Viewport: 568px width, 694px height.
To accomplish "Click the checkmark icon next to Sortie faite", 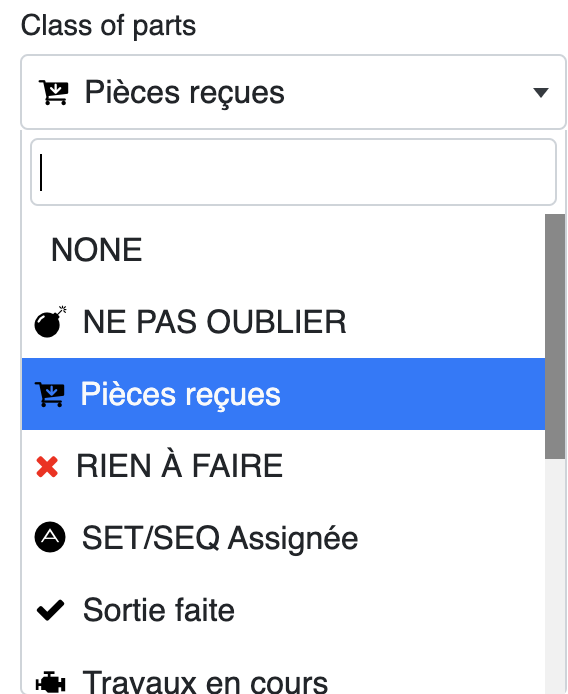I will tap(50, 610).
